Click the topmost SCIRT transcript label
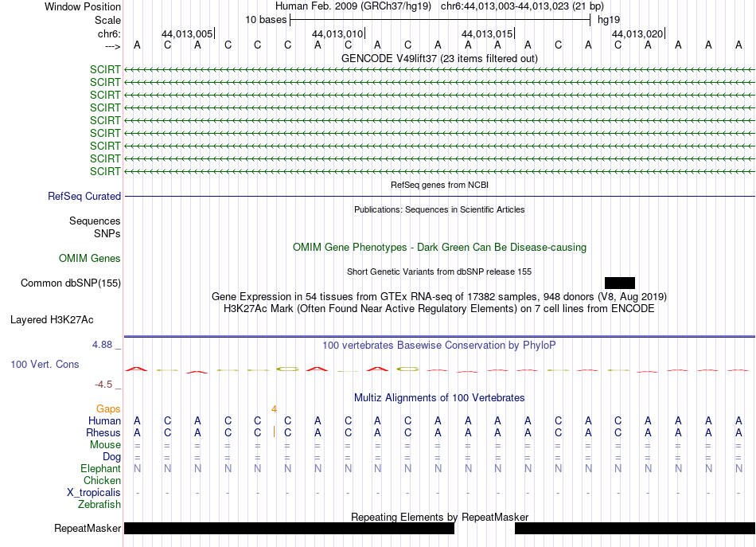The height and width of the screenshot is (547, 756). pos(105,69)
